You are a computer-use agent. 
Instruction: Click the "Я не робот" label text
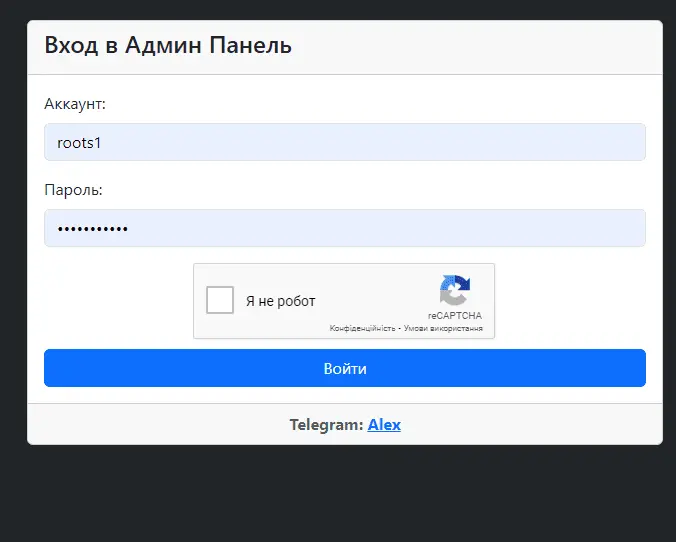pyautogui.click(x=280, y=301)
